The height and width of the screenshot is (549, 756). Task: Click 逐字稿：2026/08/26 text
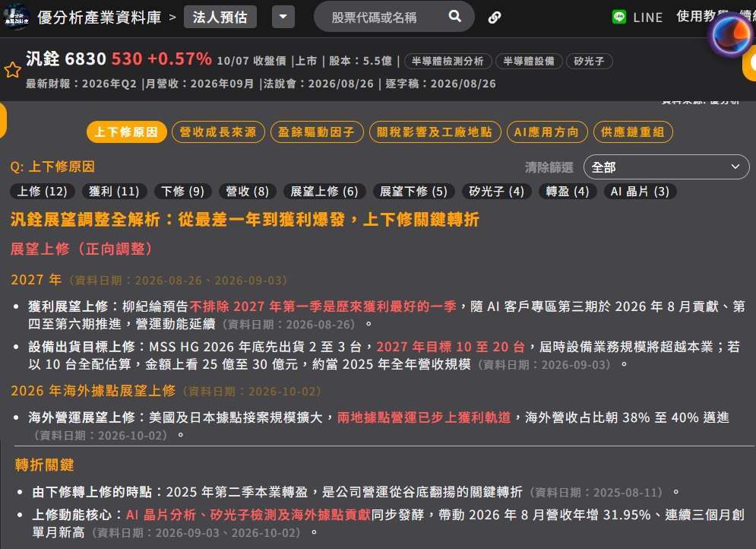coord(440,84)
